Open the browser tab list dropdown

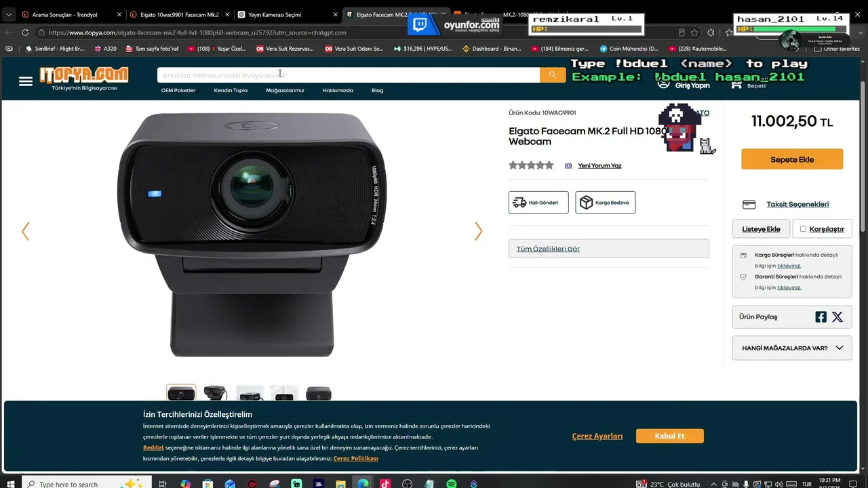9,14
